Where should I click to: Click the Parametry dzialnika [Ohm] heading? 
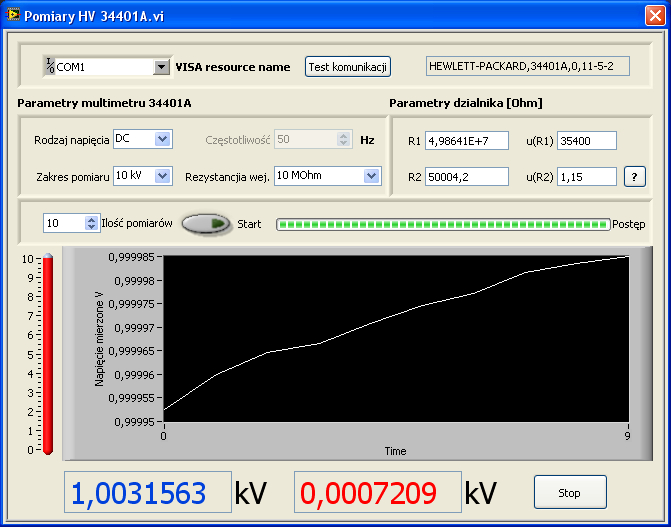point(466,103)
